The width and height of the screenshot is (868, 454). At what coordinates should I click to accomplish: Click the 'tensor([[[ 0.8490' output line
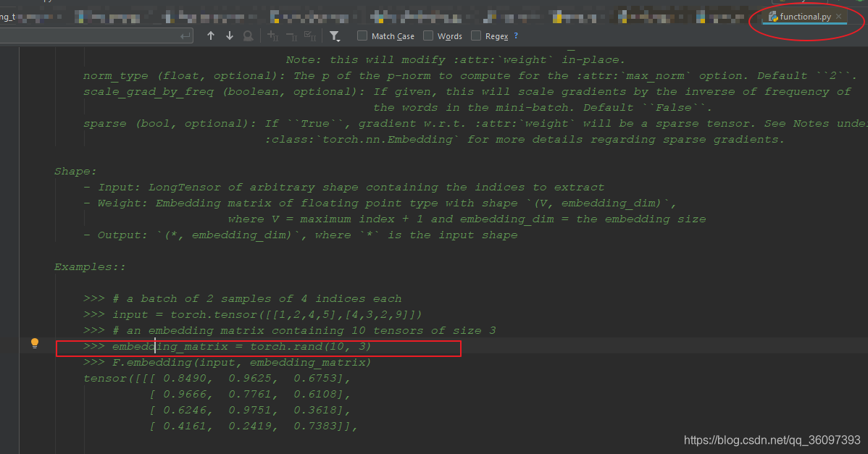coord(217,378)
